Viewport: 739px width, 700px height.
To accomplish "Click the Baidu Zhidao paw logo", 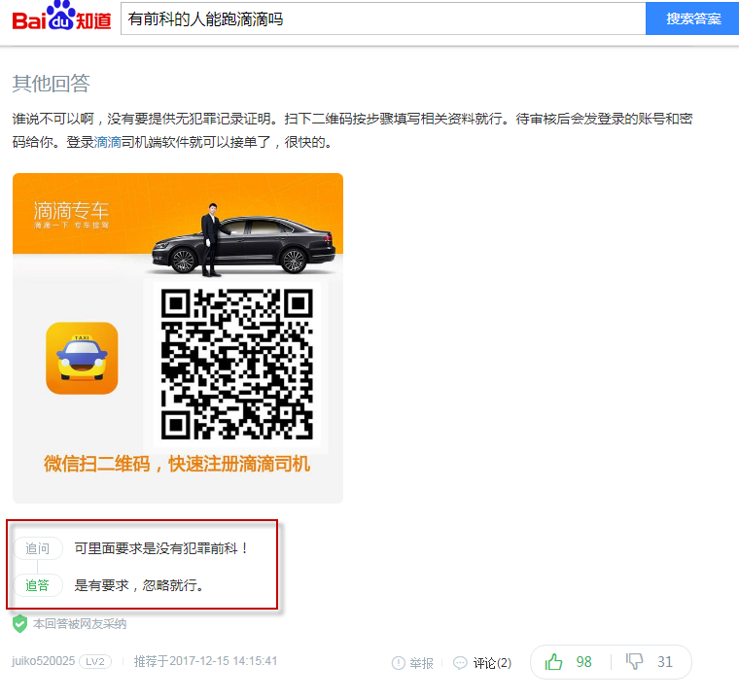I will coord(61,19).
